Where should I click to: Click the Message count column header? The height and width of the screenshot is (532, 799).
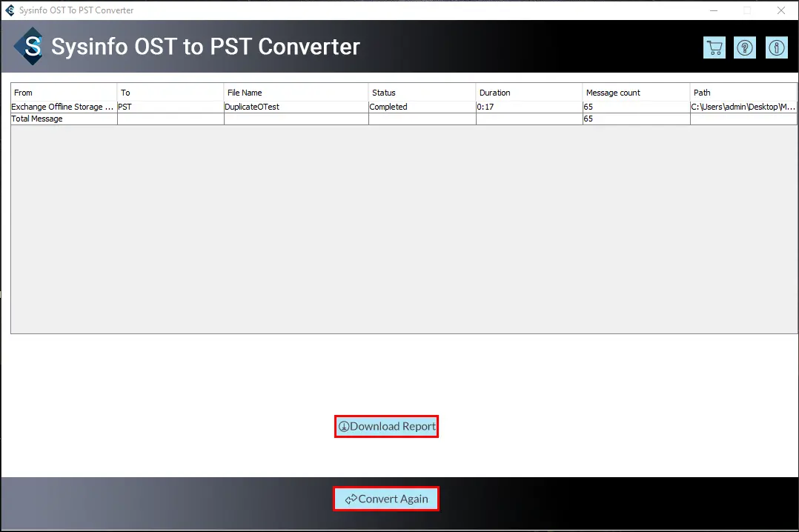point(636,92)
